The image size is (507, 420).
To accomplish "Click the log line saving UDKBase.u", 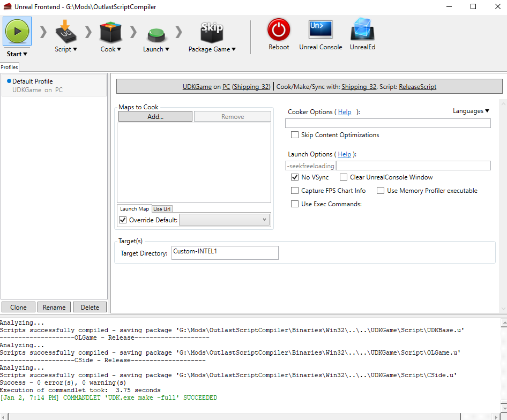I will (232, 330).
